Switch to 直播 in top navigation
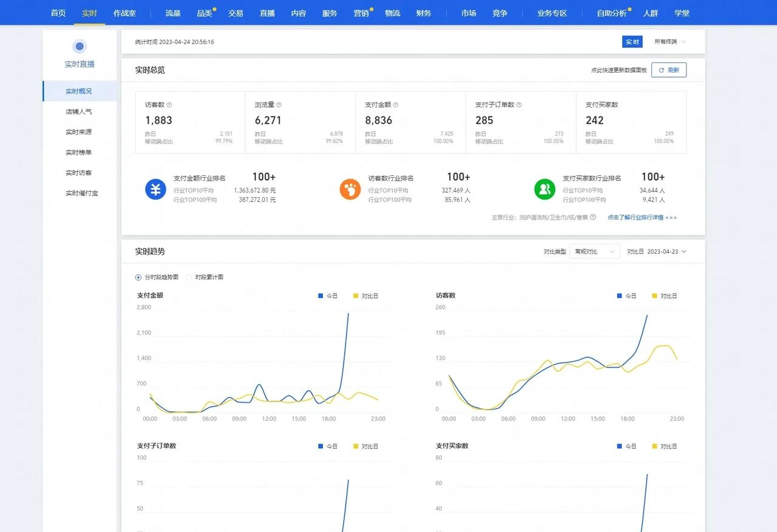Screen dimensions: 777x532 tap(267, 13)
